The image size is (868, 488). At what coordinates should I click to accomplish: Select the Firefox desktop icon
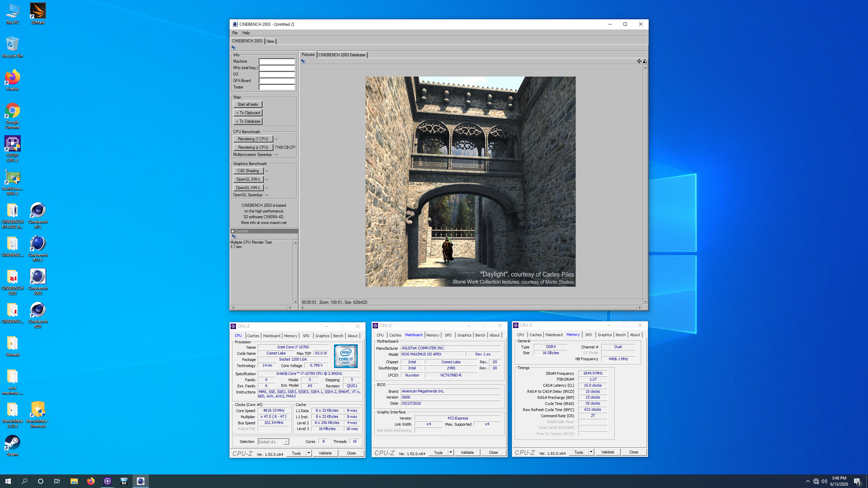tap(12, 81)
